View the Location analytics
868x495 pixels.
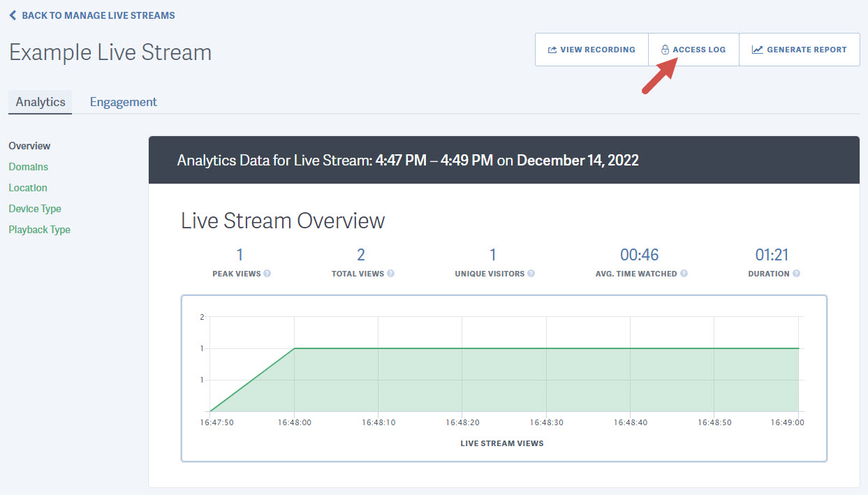tap(27, 188)
